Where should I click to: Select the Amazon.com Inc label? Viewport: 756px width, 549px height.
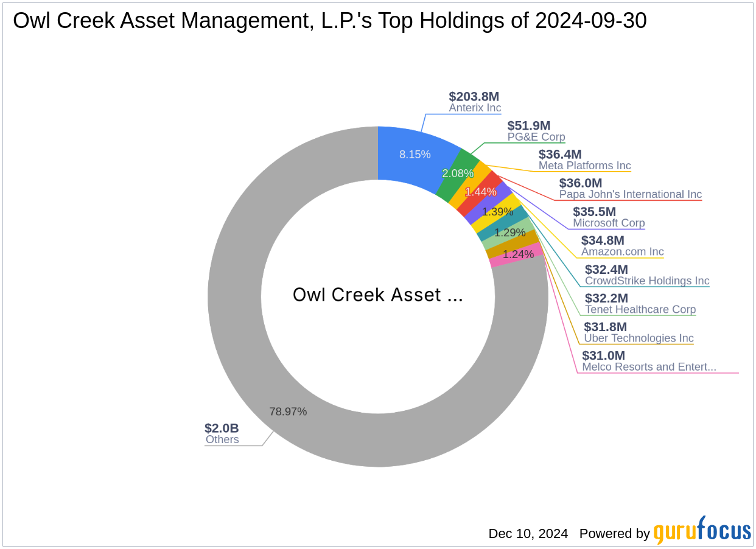coord(622,251)
